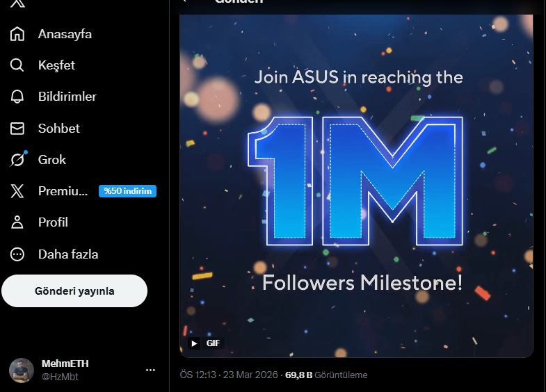The width and height of the screenshot is (546, 392).
Task: Click the Grok icon
Action: click(x=18, y=159)
